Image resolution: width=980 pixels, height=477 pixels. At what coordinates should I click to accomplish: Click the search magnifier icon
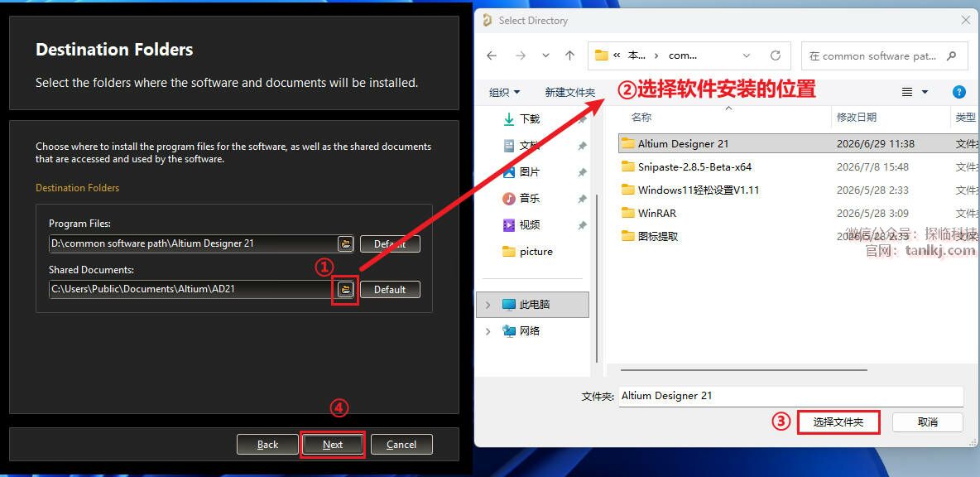pyautogui.click(x=951, y=55)
